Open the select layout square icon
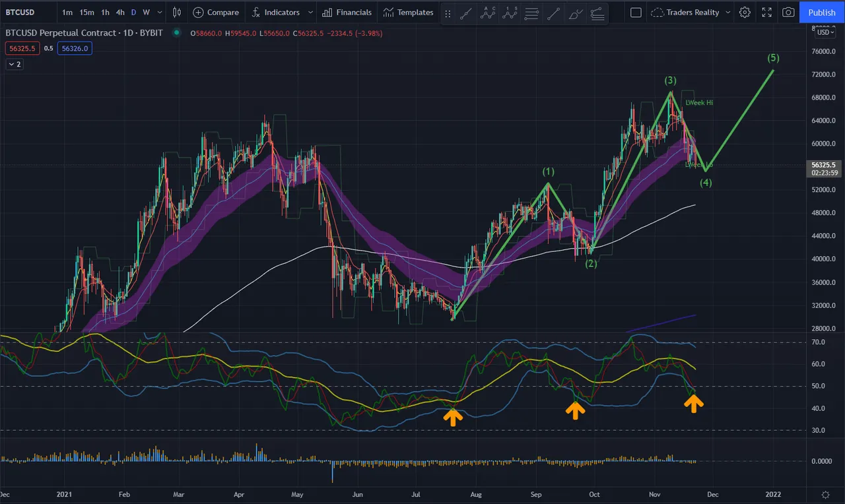The image size is (845, 504). 636,12
